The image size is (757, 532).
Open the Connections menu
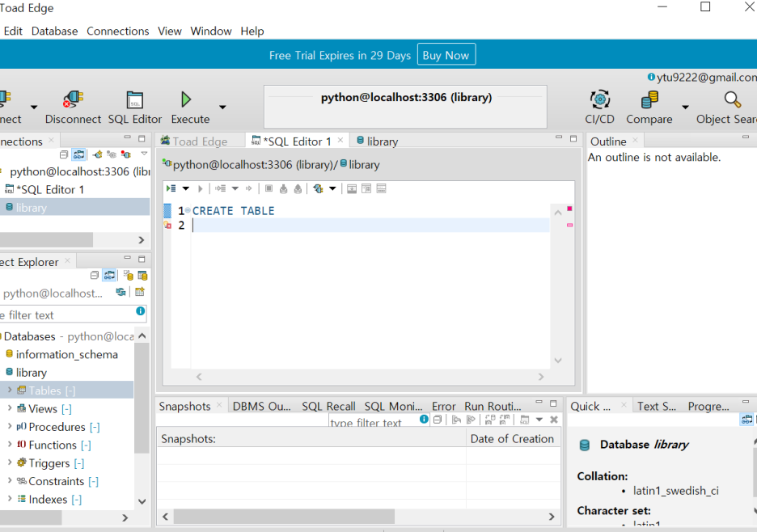(118, 31)
